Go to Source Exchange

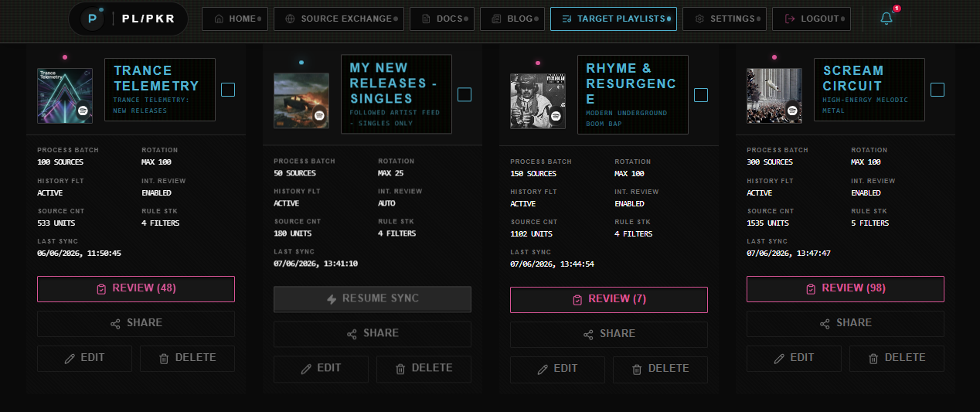tap(339, 19)
